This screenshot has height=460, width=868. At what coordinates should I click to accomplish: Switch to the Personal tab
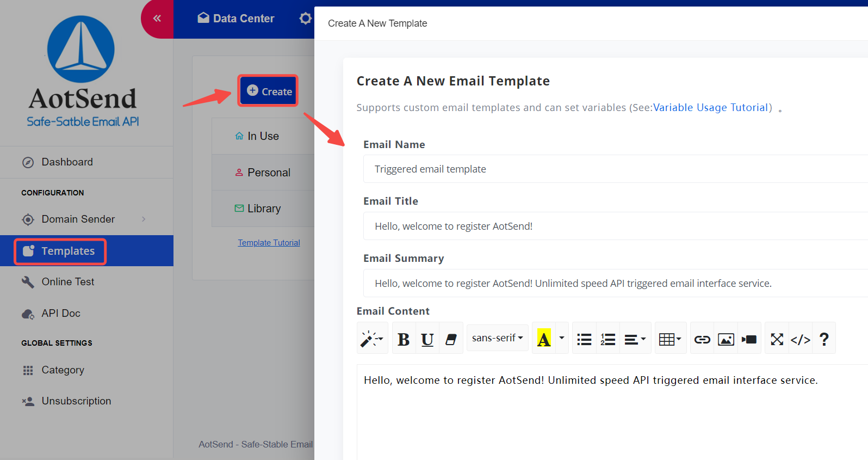263,173
